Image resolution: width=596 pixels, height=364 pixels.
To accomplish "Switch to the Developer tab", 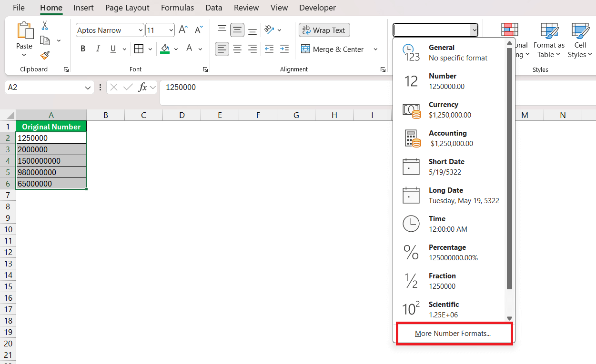I will click(x=317, y=8).
